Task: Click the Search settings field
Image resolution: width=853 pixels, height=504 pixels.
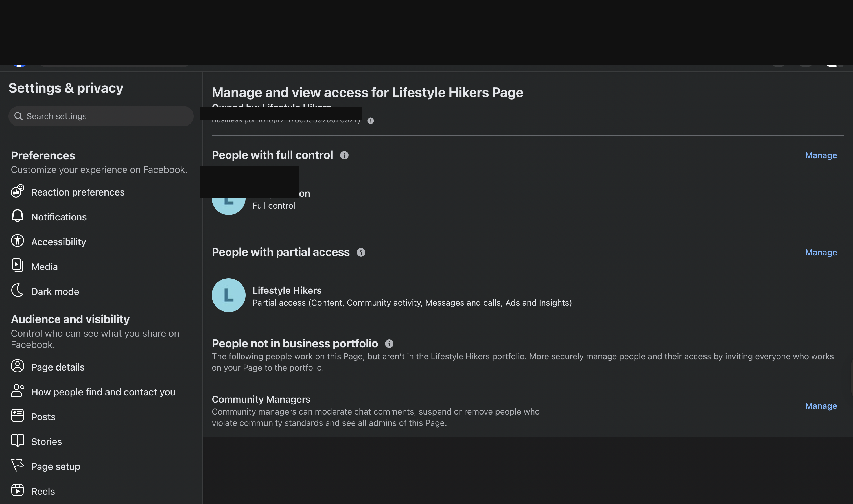Action: pyautogui.click(x=100, y=116)
